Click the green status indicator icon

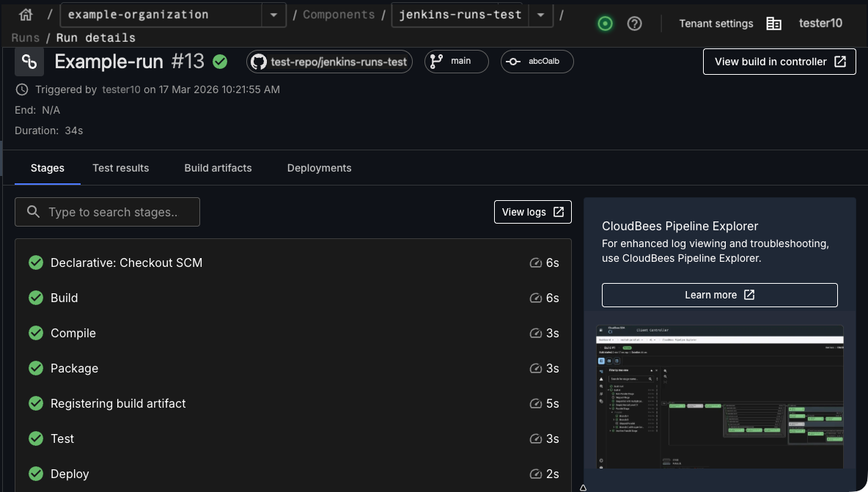tap(605, 23)
